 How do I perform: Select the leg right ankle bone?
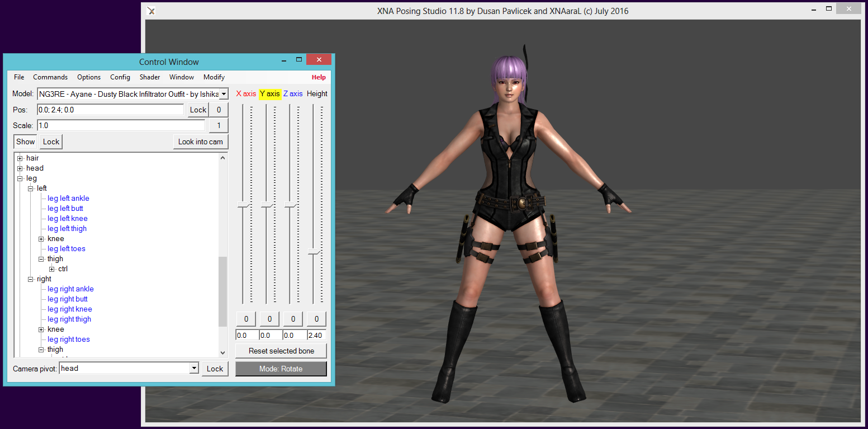[x=70, y=289]
